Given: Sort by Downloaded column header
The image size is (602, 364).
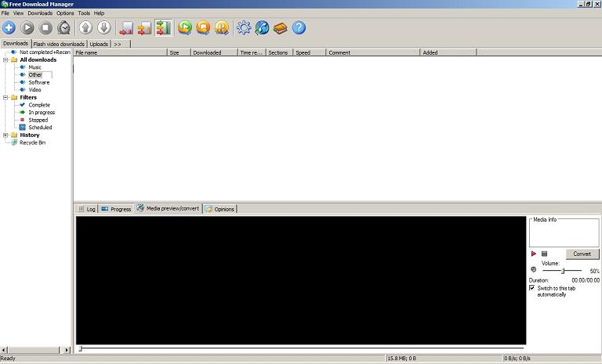Looking at the screenshot, I should pyautogui.click(x=214, y=52).
